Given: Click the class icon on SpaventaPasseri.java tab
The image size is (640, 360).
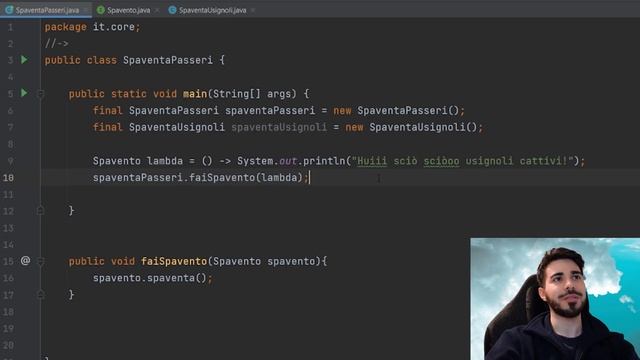Looking at the screenshot, I should click(x=9, y=10).
